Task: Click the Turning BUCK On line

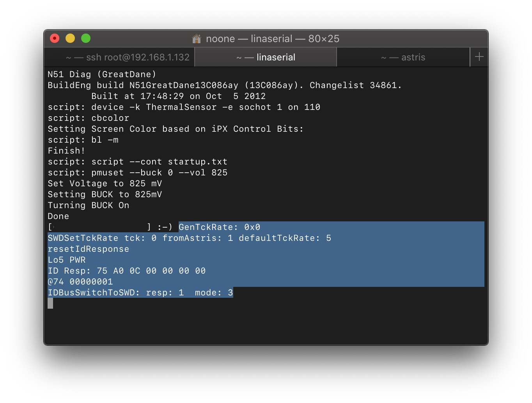Action: pos(89,205)
